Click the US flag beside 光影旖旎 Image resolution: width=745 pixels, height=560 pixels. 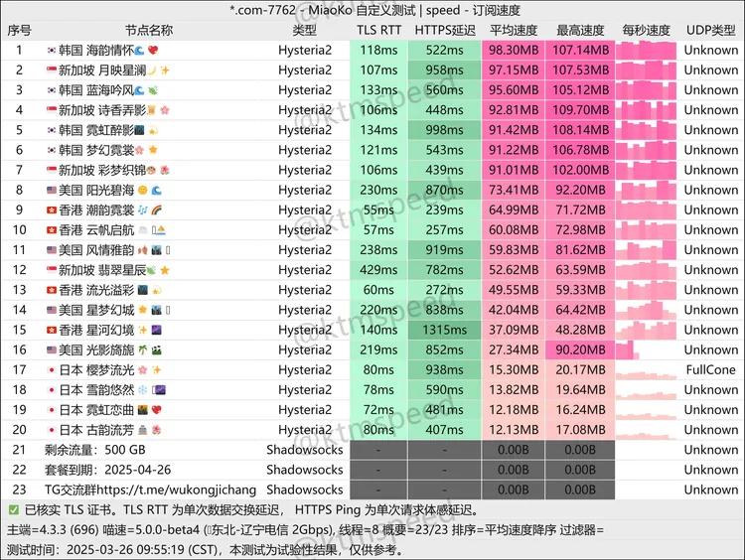(x=51, y=350)
